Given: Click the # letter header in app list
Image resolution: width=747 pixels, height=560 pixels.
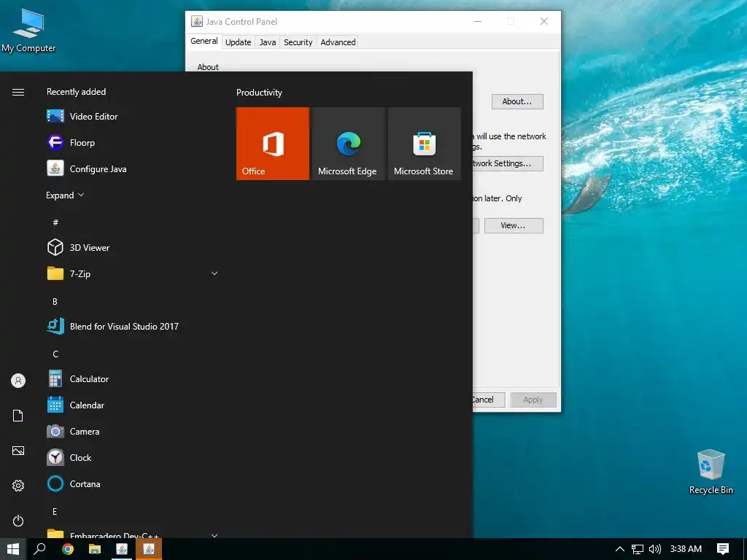Looking at the screenshot, I should (55, 222).
